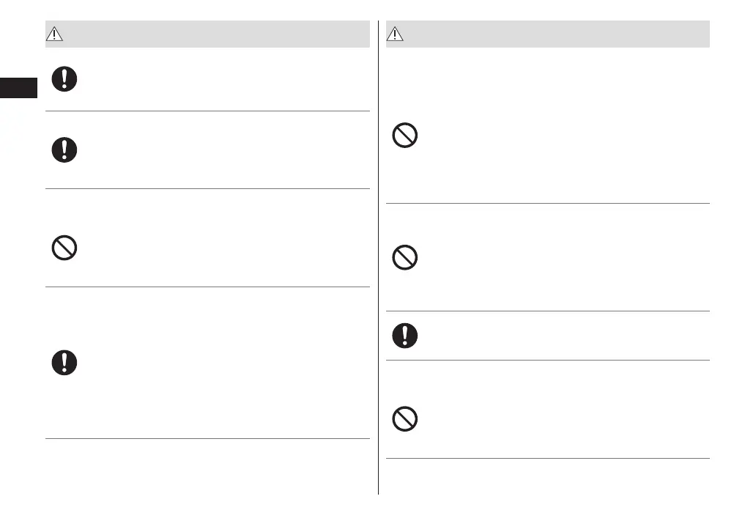Select the exclamation icon in right column
Image resolution: width=756 pixels, height=532 pixels.
[405, 336]
